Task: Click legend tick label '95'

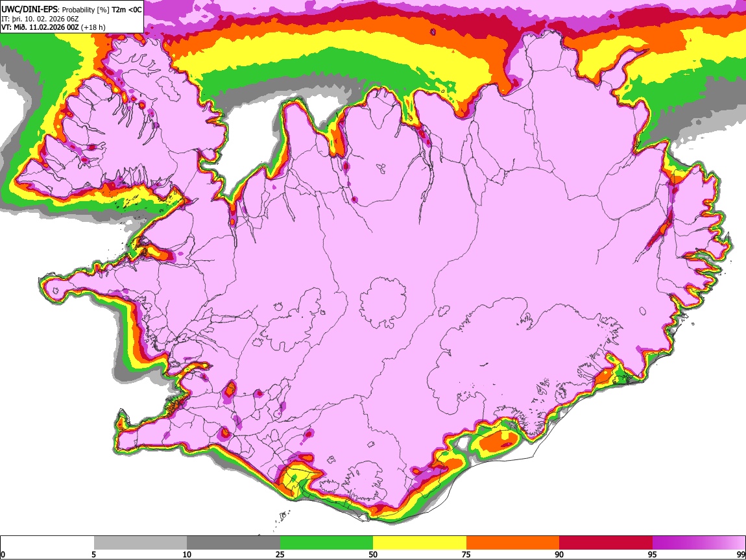Action: point(653,555)
